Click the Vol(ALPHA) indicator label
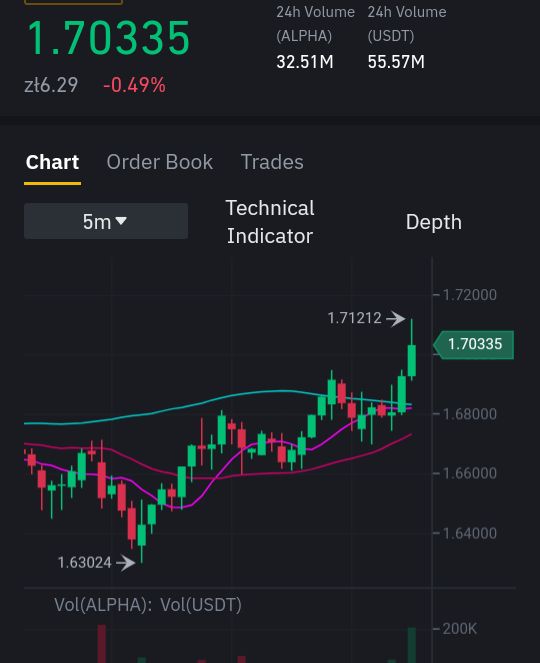540x663 pixels. (102, 605)
